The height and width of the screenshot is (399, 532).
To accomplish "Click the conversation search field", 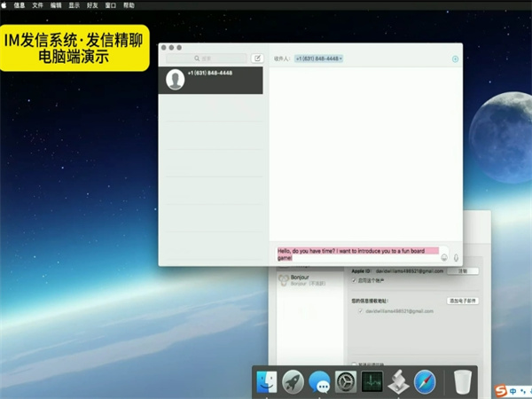I will point(209,59).
